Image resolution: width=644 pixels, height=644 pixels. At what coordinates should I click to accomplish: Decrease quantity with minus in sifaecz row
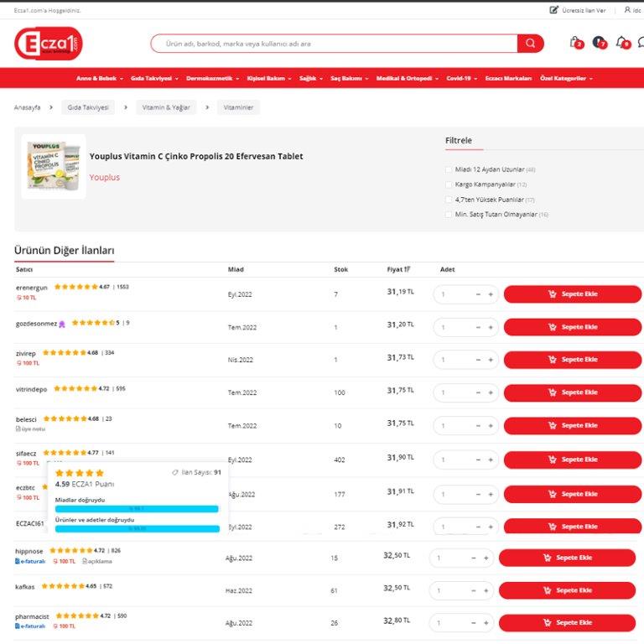click(478, 460)
